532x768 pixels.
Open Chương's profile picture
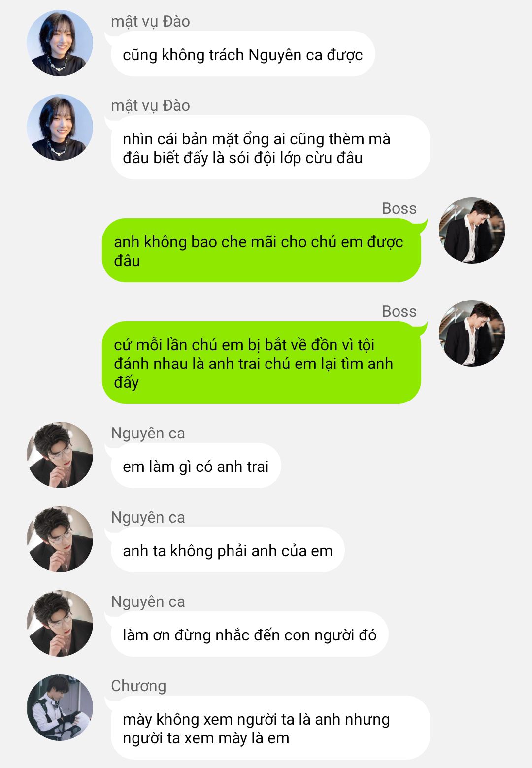[60, 707]
